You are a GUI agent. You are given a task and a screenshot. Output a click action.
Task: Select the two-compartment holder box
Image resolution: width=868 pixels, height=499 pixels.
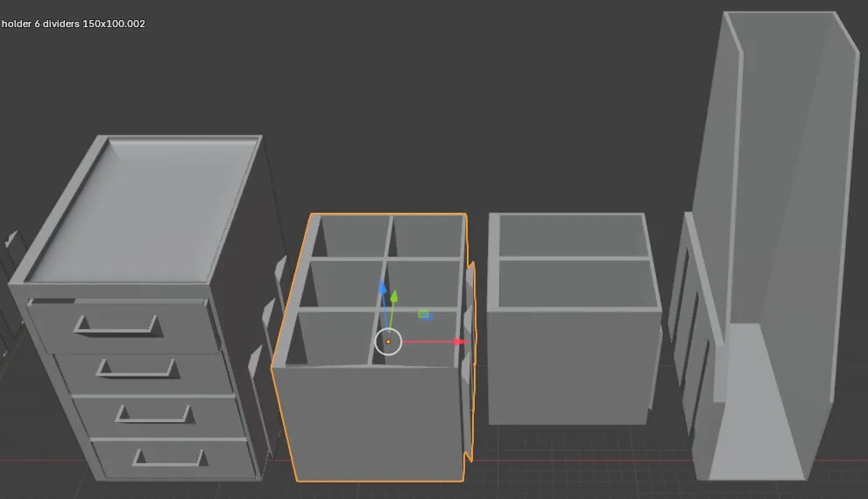tap(574, 319)
